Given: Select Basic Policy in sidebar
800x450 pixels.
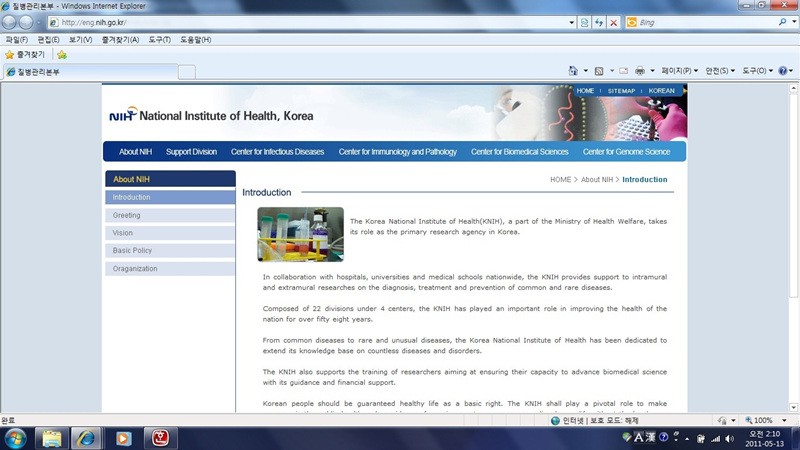Looking at the screenshot, I should 170,251.
